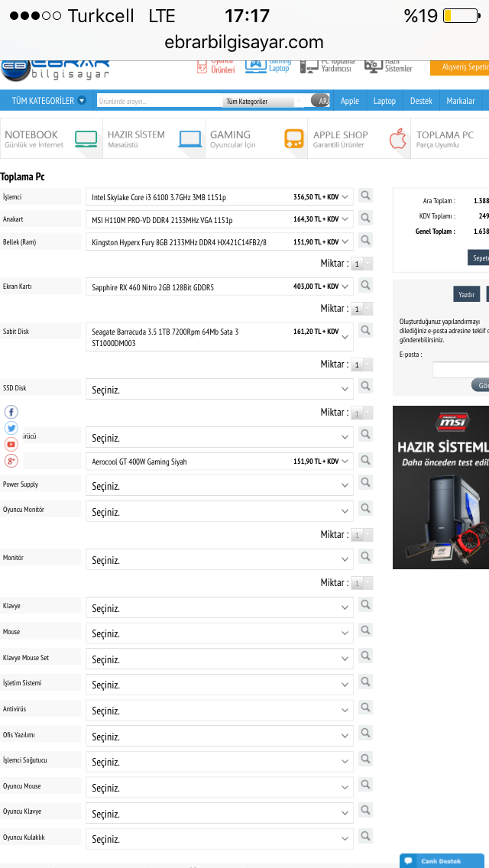Select NOTEBOOK category tab
Screen dimensions: 489x868
[51, 138]
